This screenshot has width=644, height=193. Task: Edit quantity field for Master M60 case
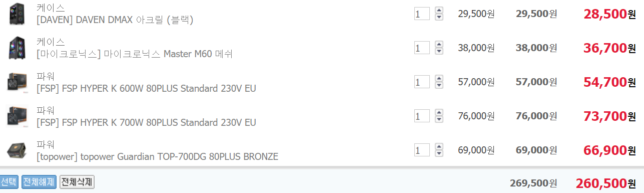[x=422, y=48]
